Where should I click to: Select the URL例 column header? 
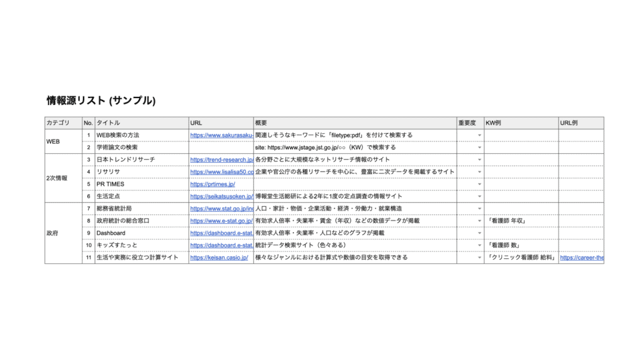coord(581,123)
